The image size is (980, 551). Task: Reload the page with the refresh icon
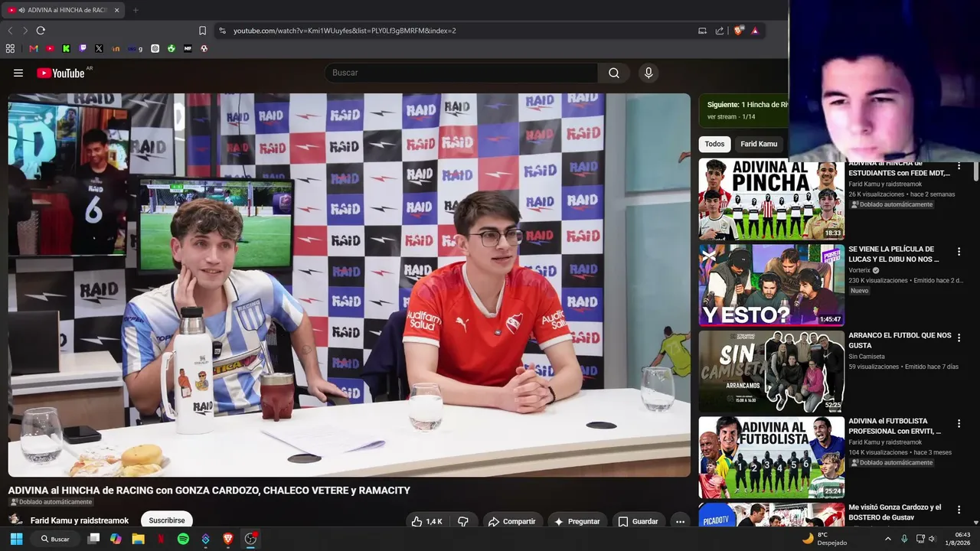tap(41, 31)
